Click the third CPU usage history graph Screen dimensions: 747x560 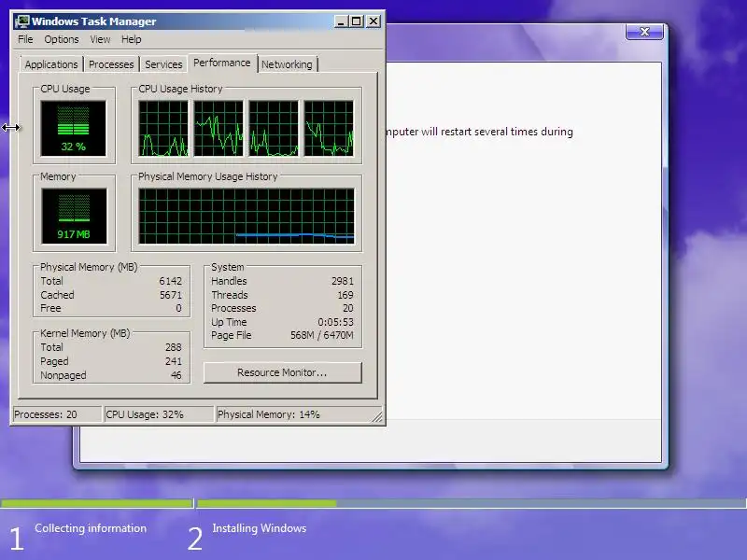pyautogui.click(x=274, y=129)
